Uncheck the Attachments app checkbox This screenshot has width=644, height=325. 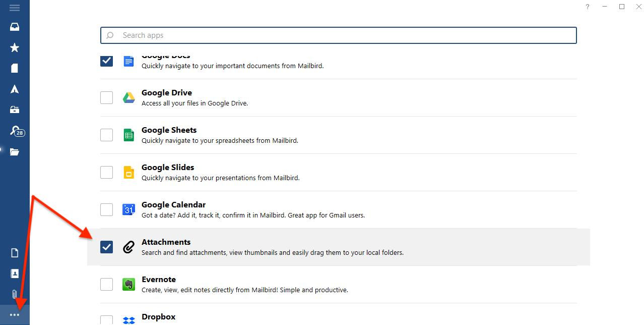(x=106, y=247)
